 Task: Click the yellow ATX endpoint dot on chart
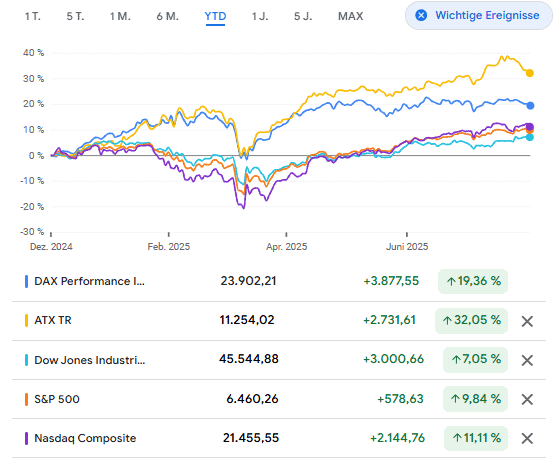pos(530,73)
